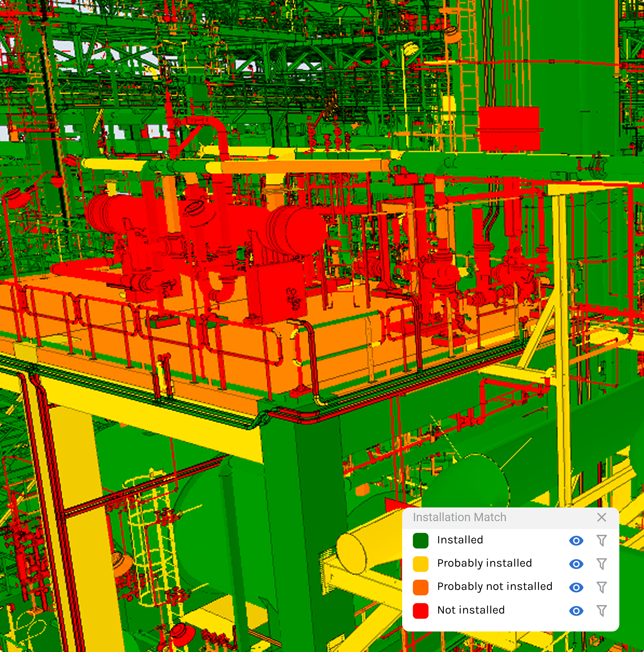Click the orange Probably not installed swatch
The width and height of the screenshot is (644, 652).
(420, 588)
